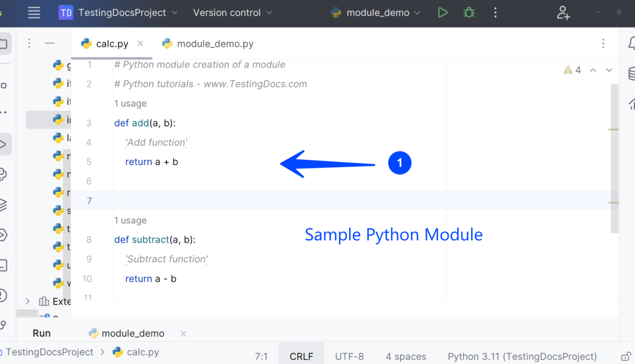Change the UTF-8 file encoding
The height and width of the screenshot is (364, 635).
click(x=349, y=356)
